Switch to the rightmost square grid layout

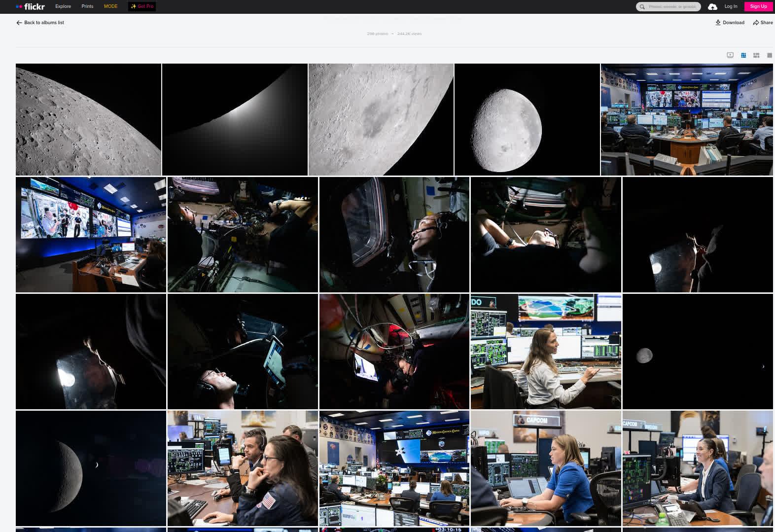tap(769, 55)
